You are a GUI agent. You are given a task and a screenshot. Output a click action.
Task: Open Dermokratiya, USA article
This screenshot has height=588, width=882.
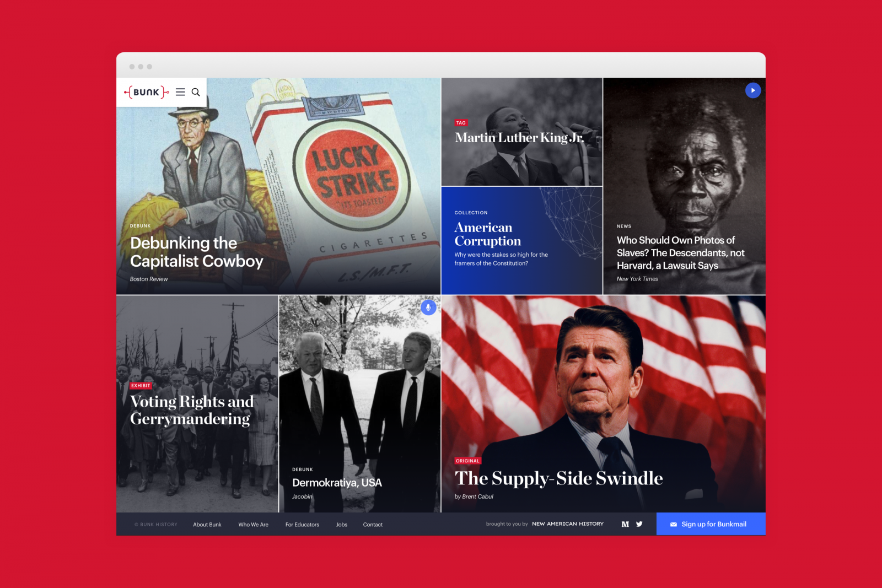point(337,483)
